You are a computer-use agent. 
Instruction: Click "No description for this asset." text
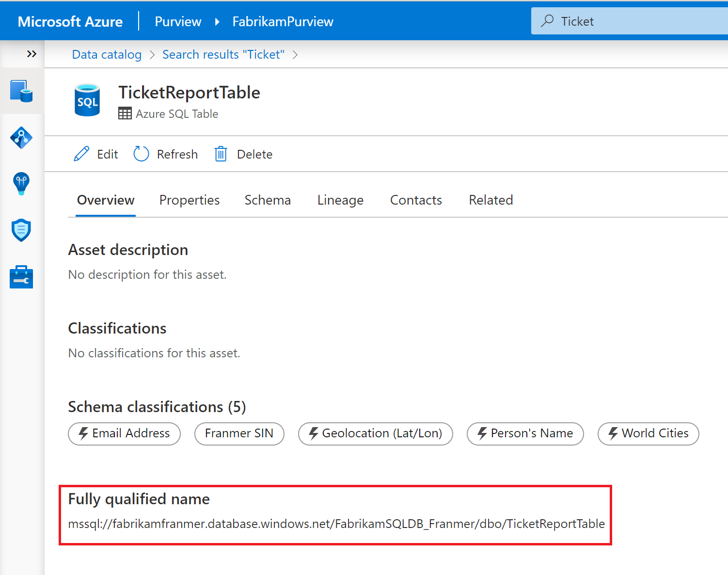tap(147, 274)
